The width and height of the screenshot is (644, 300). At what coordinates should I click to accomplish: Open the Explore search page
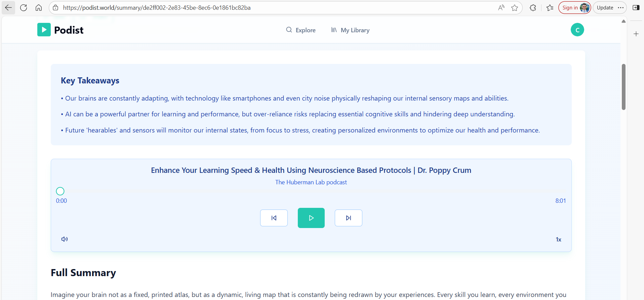[301, 30]
